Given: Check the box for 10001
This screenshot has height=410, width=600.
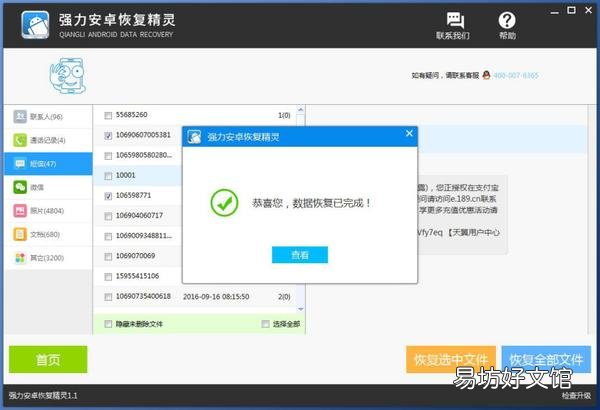Looking at the screenshot, I should tap(108, 176).
